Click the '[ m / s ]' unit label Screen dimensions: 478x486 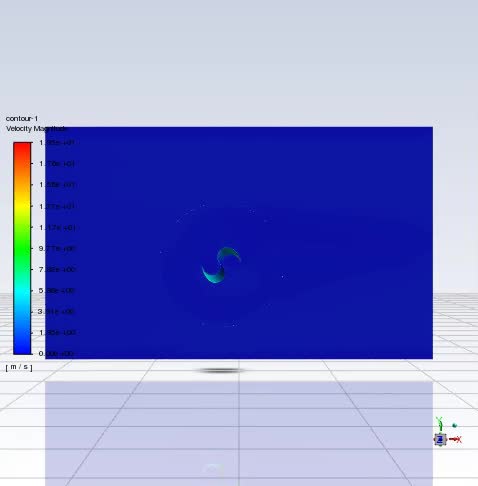pos(19,367)
